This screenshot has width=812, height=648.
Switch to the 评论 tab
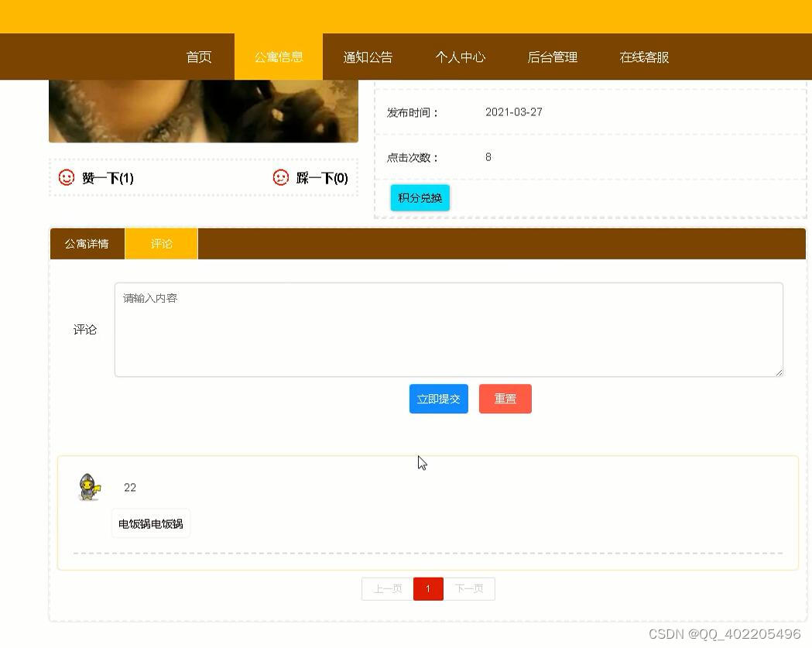click(162, 243)
